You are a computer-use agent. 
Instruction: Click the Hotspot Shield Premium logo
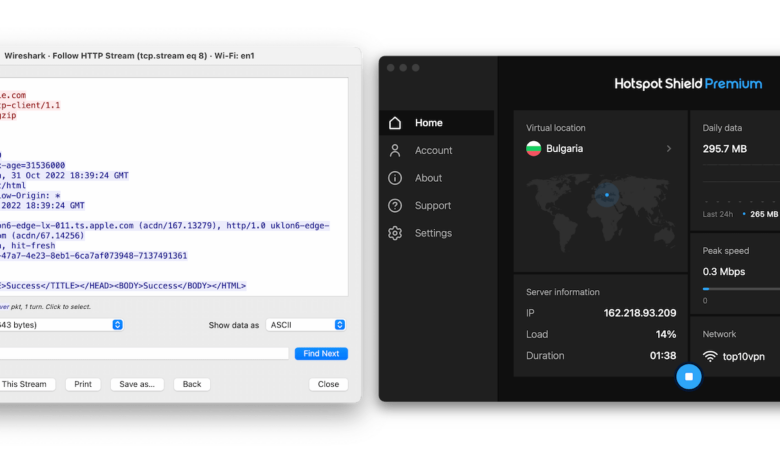coord(687,84)
